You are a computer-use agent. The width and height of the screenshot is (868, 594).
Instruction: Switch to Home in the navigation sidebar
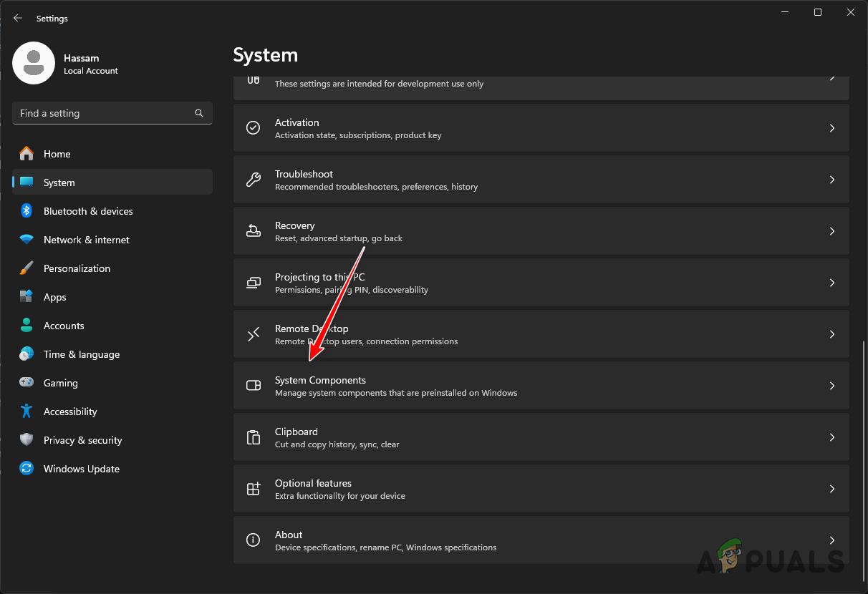pos(57,153)
